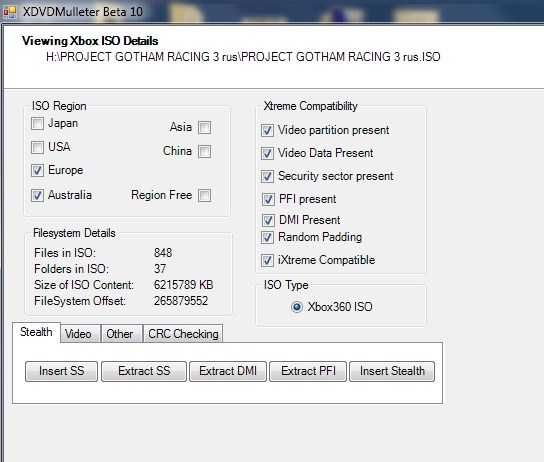Click the Viewing Xbox ISO Details heading
The height and width of the screenshot is (462, 544).
(90, 41)
